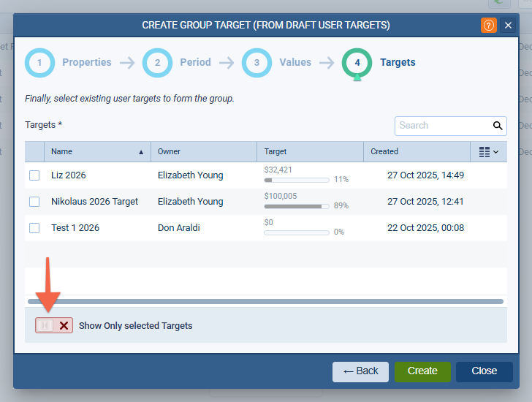Go to the Properties step label

point(87,63)
